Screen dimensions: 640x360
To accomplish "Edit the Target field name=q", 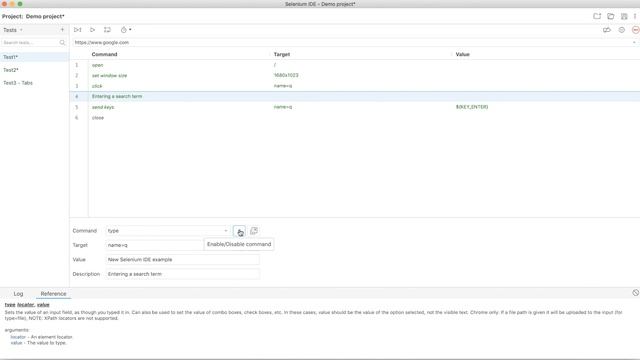I will click(x=154, y=245).
